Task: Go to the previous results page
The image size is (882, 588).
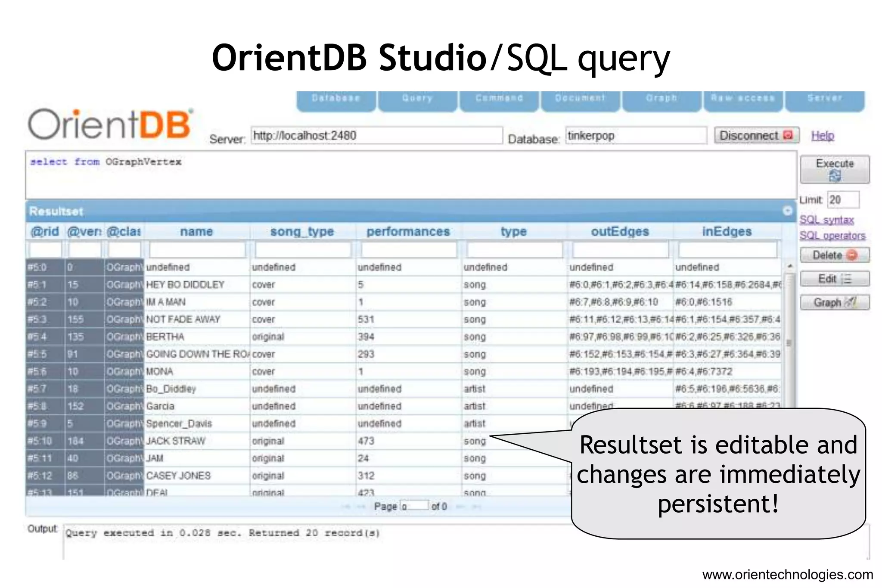Action: click(361, 507)
